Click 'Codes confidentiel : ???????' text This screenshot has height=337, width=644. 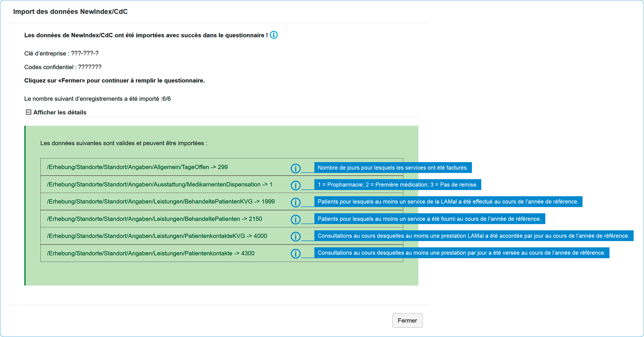[x=63, y=67]
